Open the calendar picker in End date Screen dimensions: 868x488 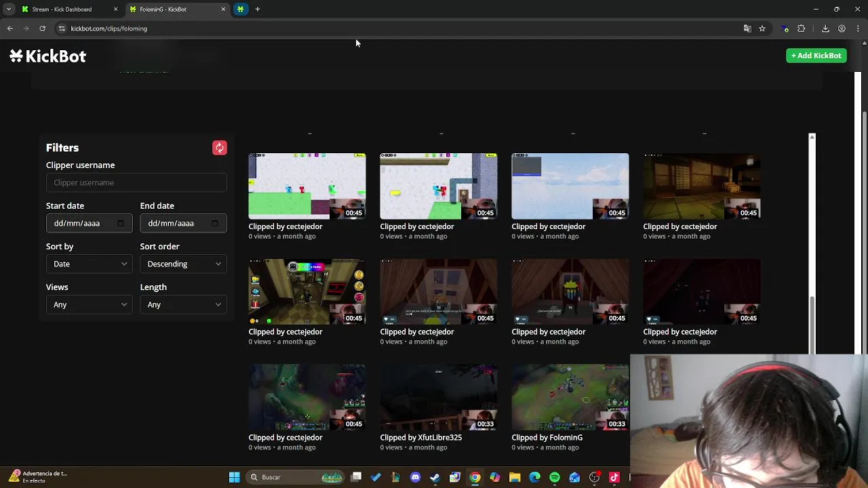click(x=214, y=223)
